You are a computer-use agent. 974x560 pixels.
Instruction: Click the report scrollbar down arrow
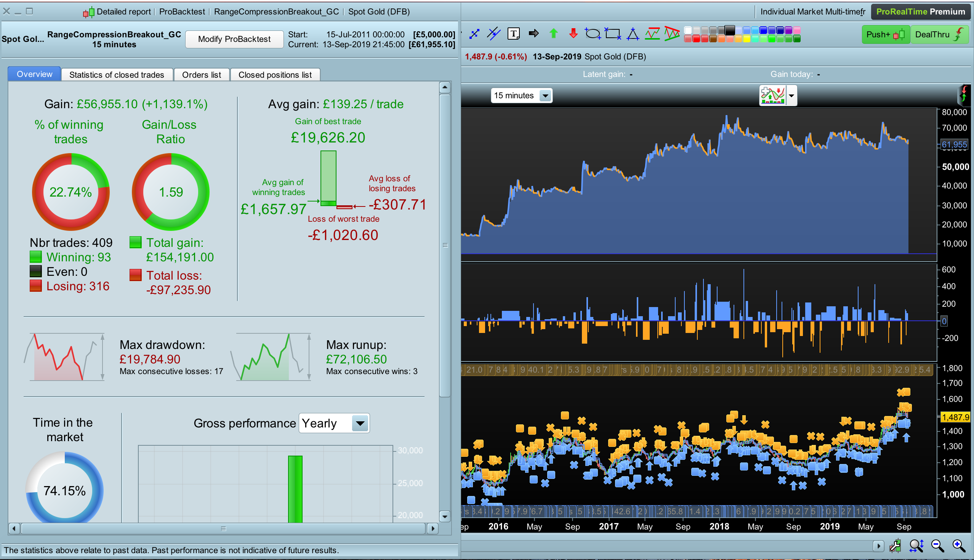coord(445,517)
